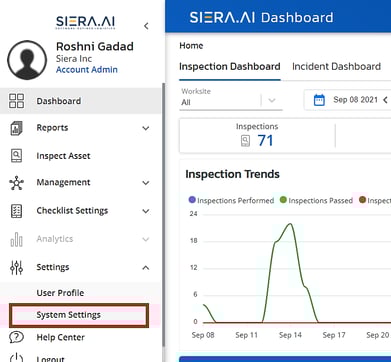Open the Management menu item
Screen dimensions: 391x362
tap(63, 182)
